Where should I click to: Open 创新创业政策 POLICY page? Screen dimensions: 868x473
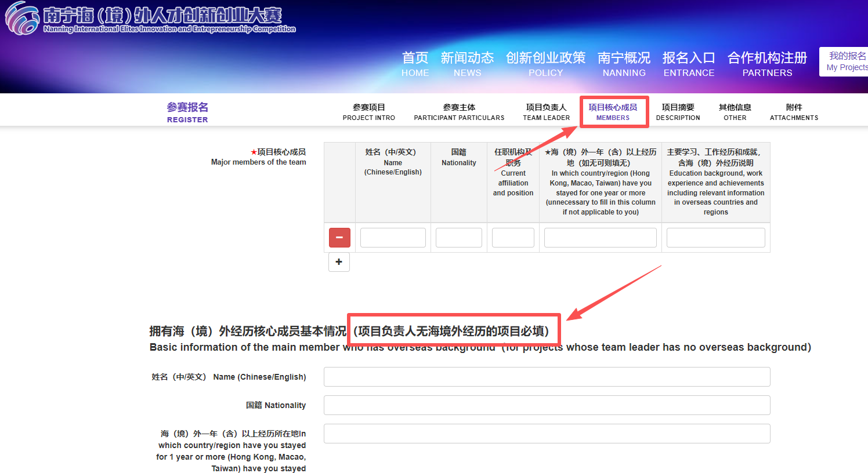tap(546, 64)
